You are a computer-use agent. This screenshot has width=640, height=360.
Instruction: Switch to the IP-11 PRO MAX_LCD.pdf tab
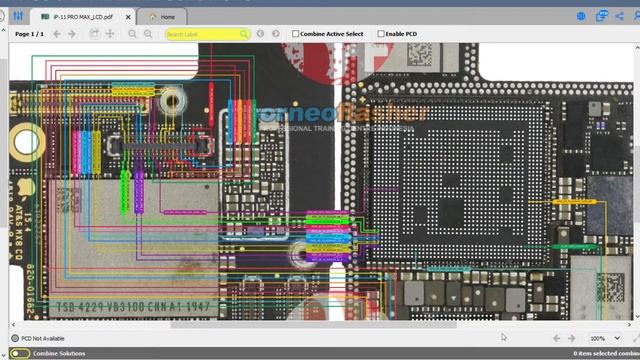click(x=82, y=17)
